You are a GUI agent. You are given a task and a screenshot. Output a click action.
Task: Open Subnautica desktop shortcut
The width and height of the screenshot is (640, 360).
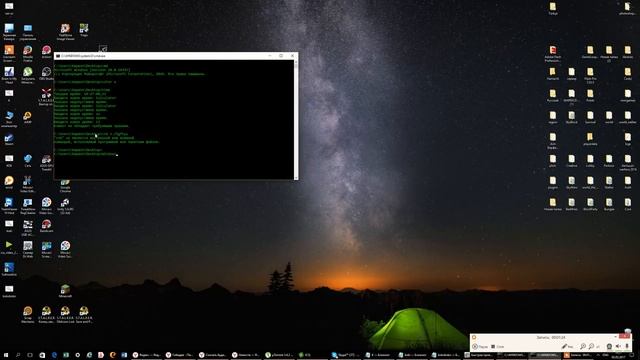pyautogui.click(x=9, y=269)
